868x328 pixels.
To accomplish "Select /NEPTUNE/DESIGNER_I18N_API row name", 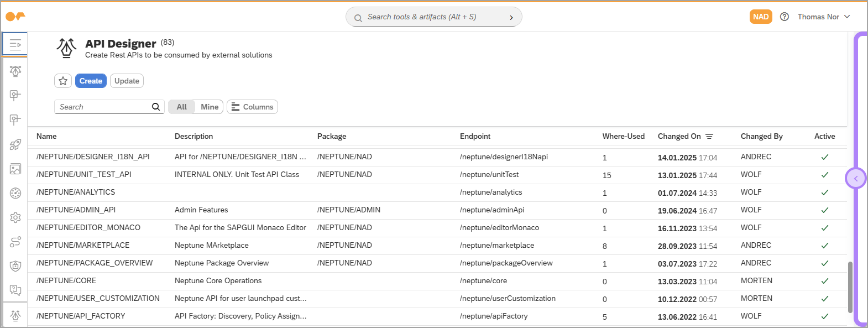I will pyautogui.click(x=93, y=157).
